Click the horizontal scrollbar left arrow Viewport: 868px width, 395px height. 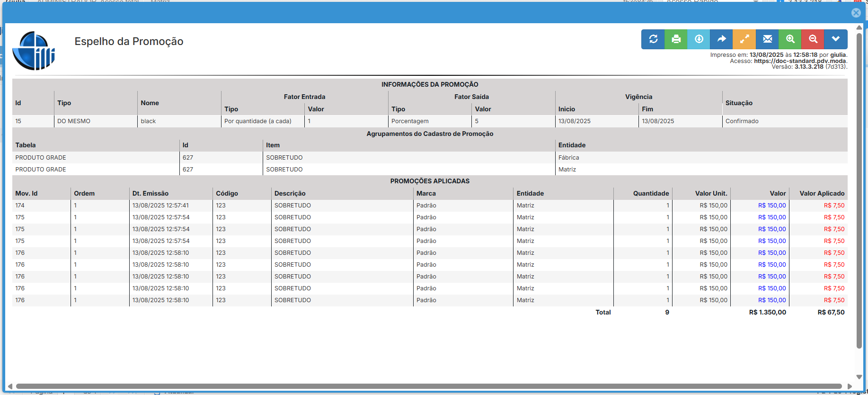(10, 386)
